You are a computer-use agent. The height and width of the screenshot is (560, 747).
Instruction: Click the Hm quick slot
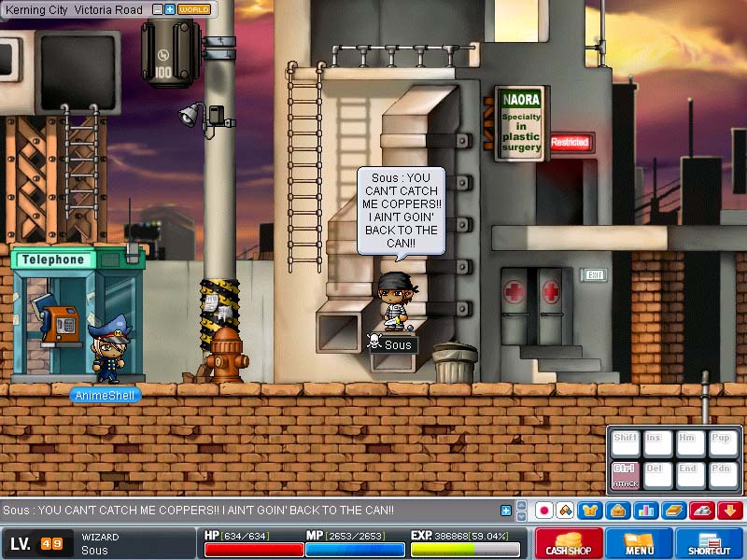(691, 443)
